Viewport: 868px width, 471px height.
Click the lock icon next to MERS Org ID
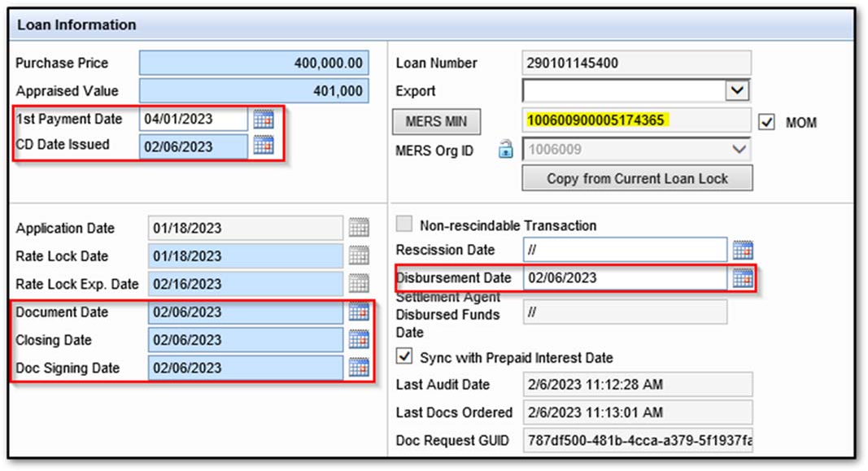(505, 150)
